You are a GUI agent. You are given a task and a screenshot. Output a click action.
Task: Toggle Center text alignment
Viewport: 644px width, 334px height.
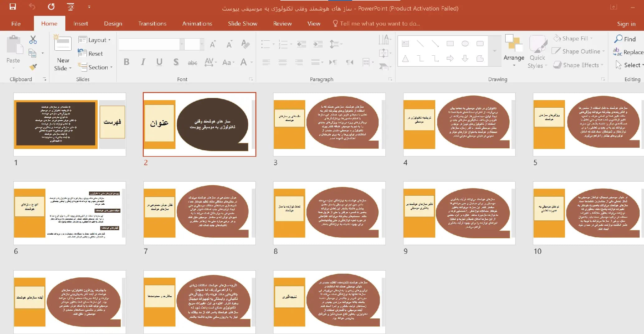coord(282,62)
